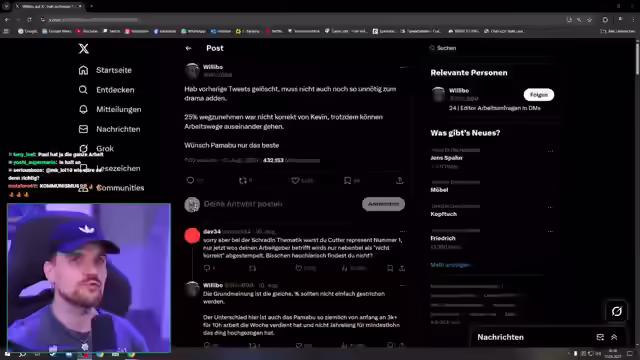Open Nachrichten in left sidebar

109,129
